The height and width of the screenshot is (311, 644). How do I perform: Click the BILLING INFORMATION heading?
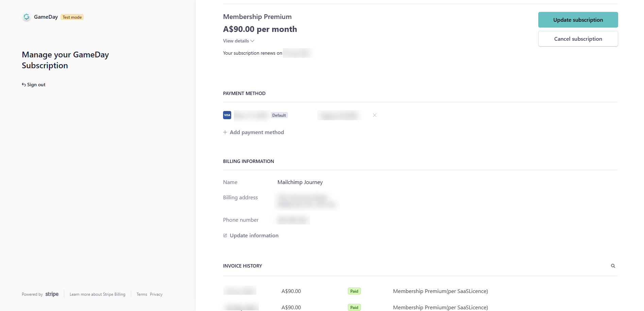point(249,161)
